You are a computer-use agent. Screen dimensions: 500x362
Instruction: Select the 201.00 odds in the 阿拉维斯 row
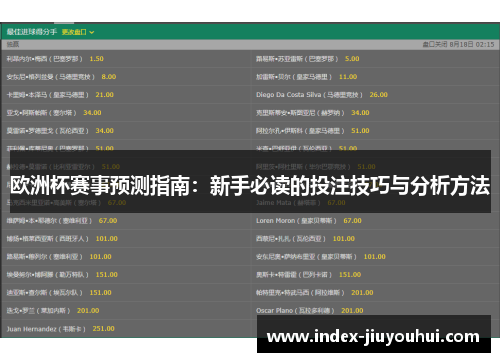[x=362, y=293]
